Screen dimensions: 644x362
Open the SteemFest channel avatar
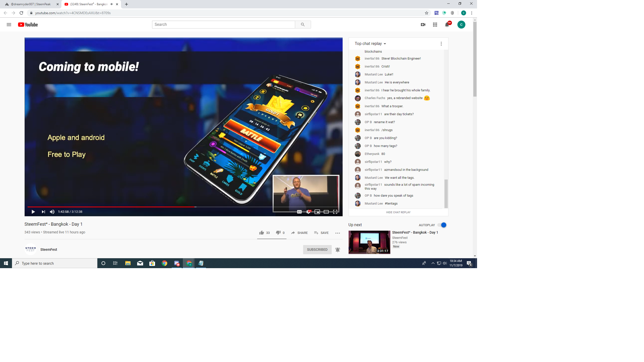(31, 249)
